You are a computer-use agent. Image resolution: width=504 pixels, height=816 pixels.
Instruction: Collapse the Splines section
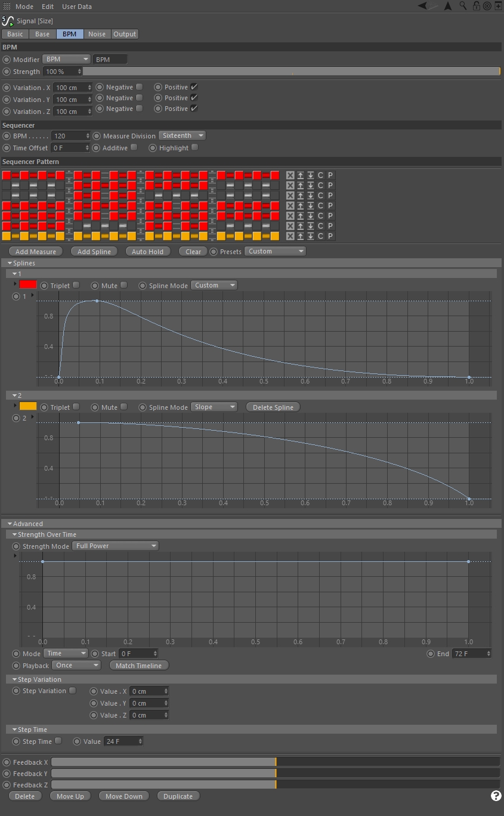(10, 263)
